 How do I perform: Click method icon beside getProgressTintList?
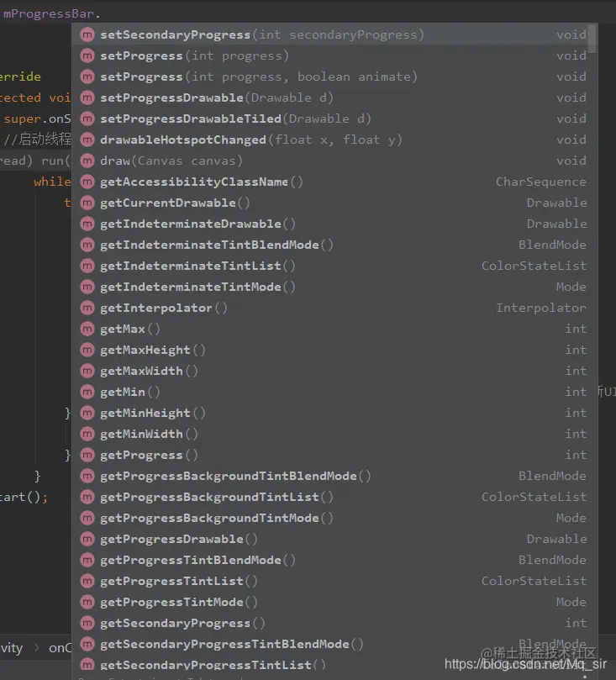pos(87,581)
